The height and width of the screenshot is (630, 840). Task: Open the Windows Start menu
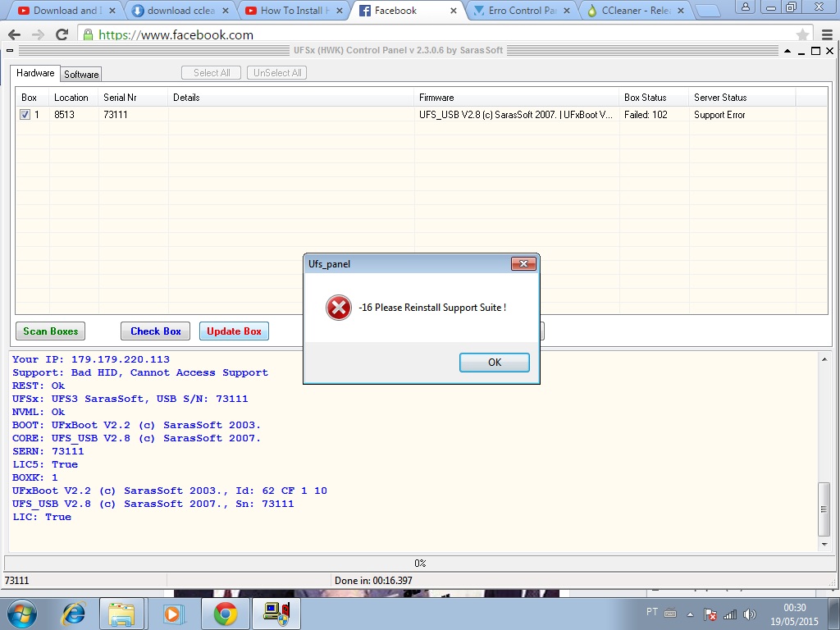(x=22, y=614)
